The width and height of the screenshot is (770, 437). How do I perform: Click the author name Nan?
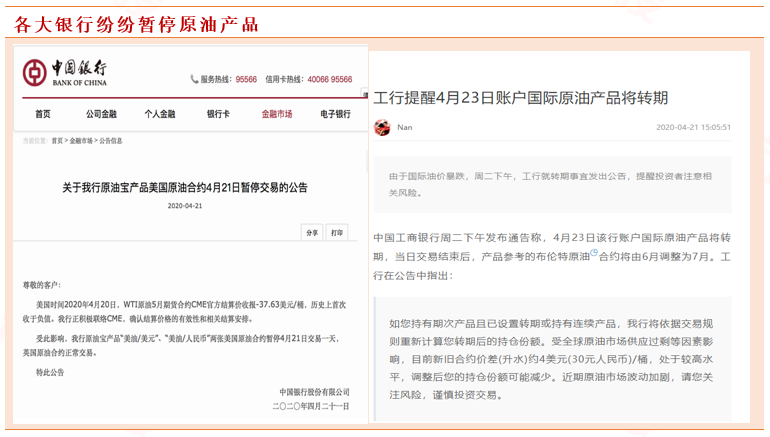[x=405, y=128]
